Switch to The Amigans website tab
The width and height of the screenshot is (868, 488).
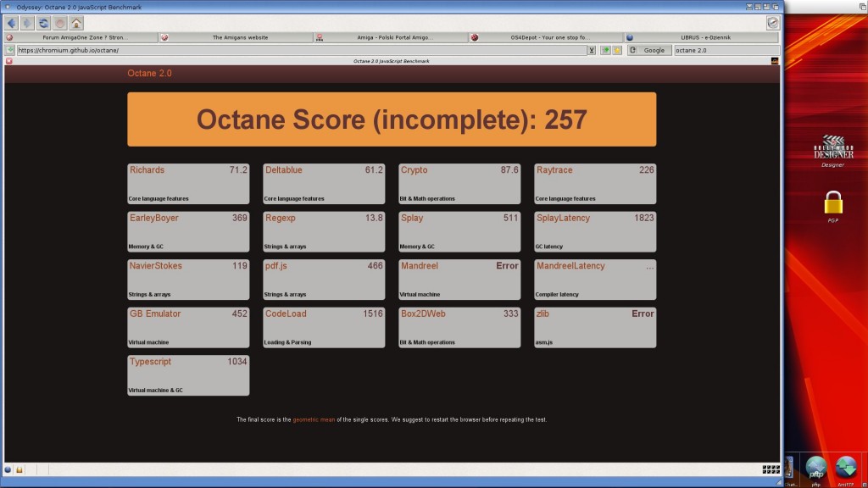(236, 37)
